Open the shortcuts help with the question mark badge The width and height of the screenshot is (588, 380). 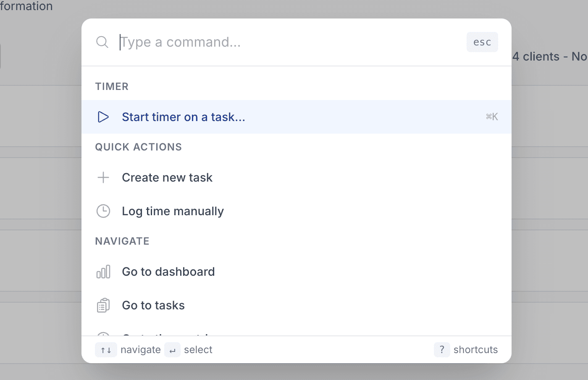tap(441, 349)
